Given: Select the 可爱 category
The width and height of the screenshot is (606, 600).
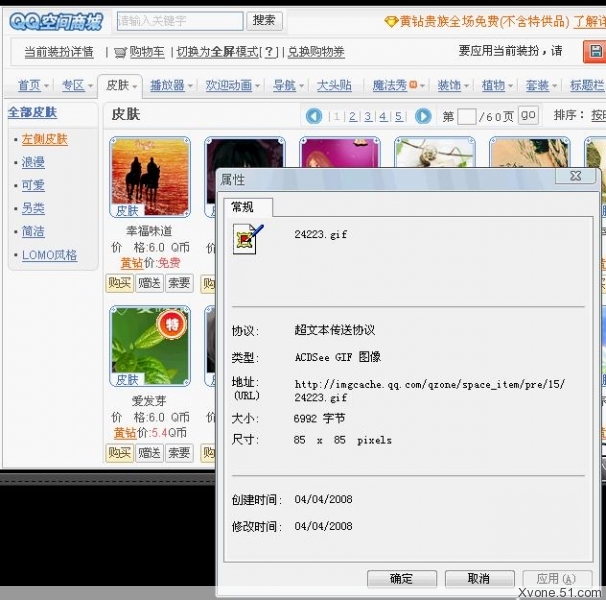Looking at the screenshot, I should (x=33, y=186).
